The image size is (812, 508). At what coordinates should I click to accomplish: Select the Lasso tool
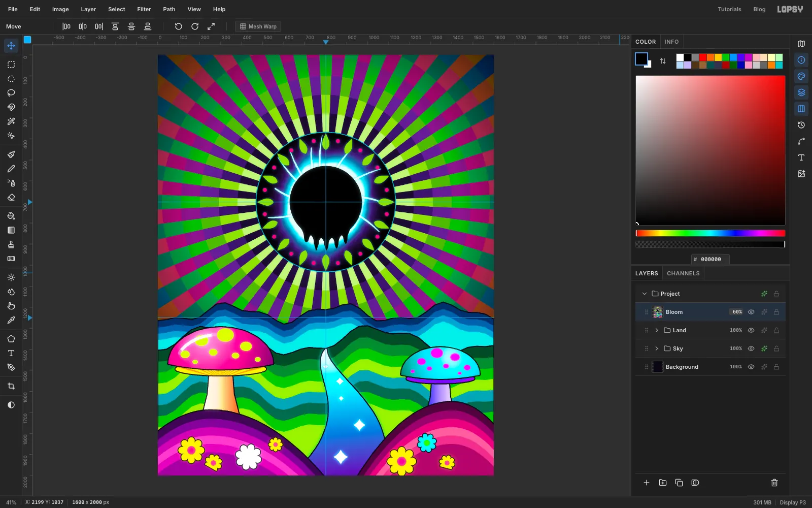[11, 93]
